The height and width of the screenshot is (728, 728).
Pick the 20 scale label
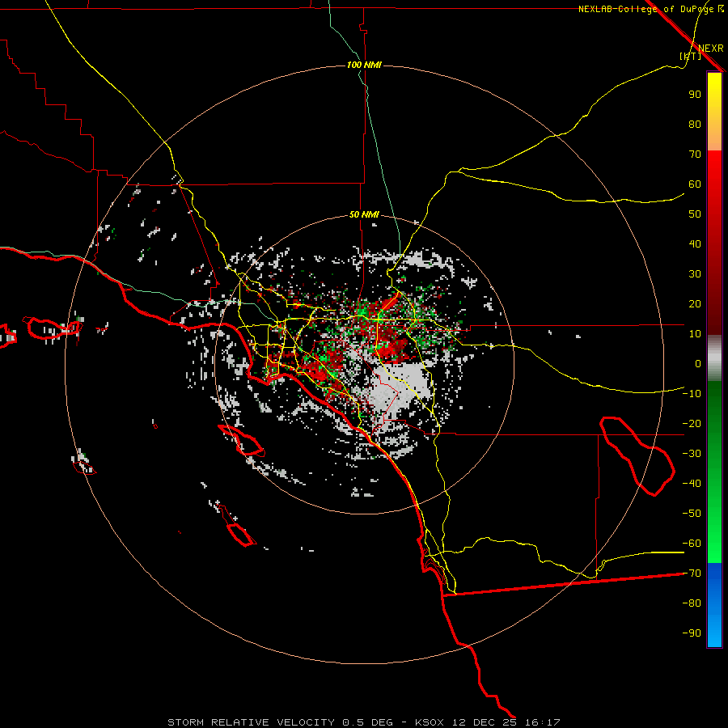click(x=695, y=304)
